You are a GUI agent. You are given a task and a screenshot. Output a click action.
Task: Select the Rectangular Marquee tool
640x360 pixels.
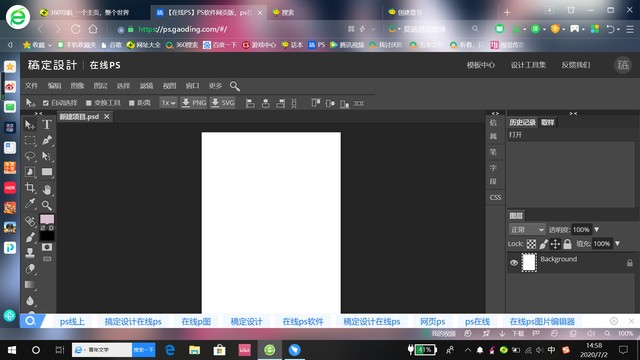coord(30,140)
